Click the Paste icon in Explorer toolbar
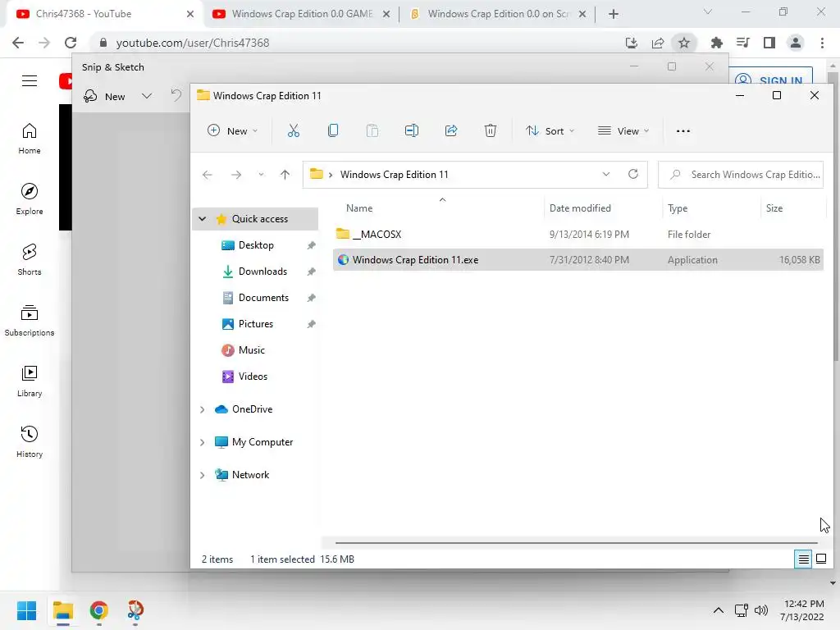Viewport: 840px width, 630px height. (x=372, y=130)
